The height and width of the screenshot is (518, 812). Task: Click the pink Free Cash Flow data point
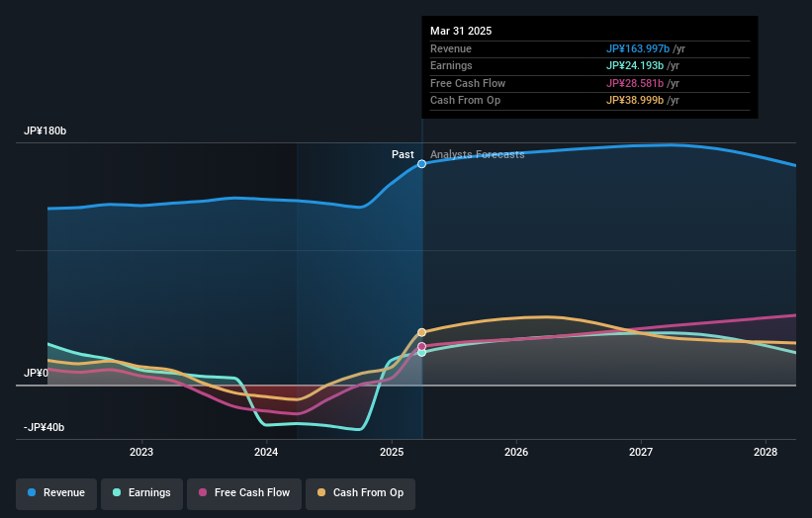(x=422, y=347)
